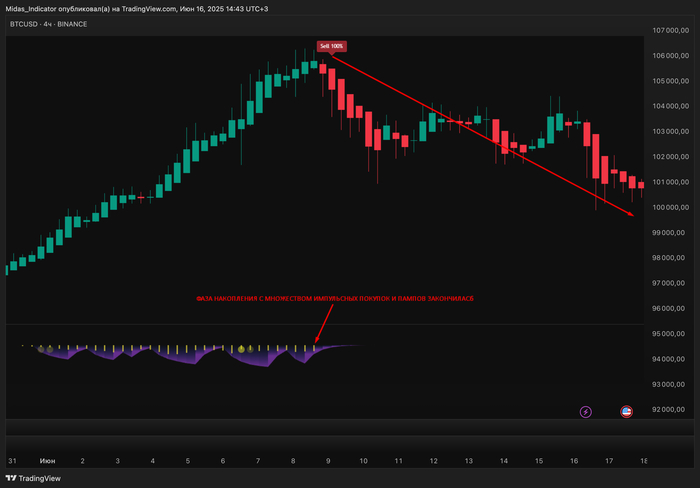Click the red Sell 100% signal label
700x488 pixels.
point(331,46)
